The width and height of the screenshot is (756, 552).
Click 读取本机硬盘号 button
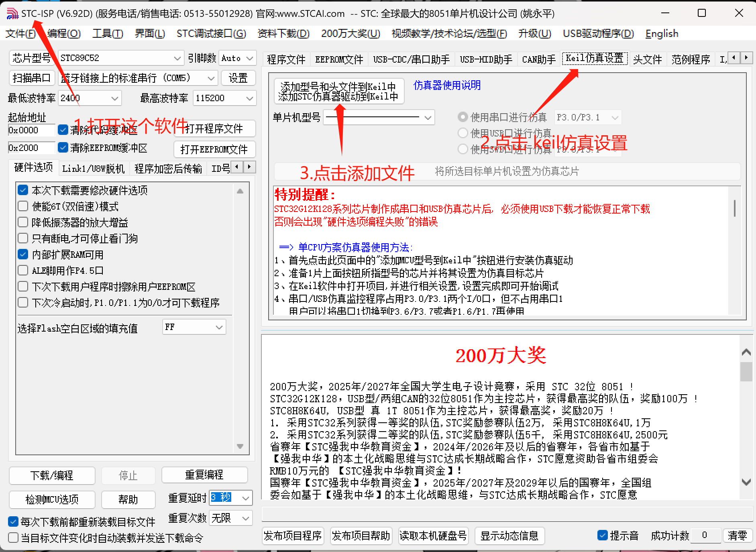433,536
